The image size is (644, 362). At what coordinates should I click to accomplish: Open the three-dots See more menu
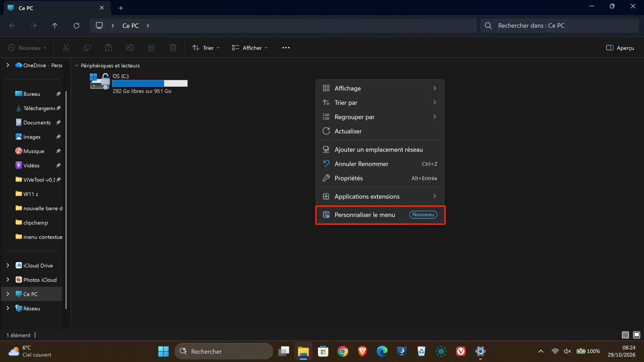286,48
